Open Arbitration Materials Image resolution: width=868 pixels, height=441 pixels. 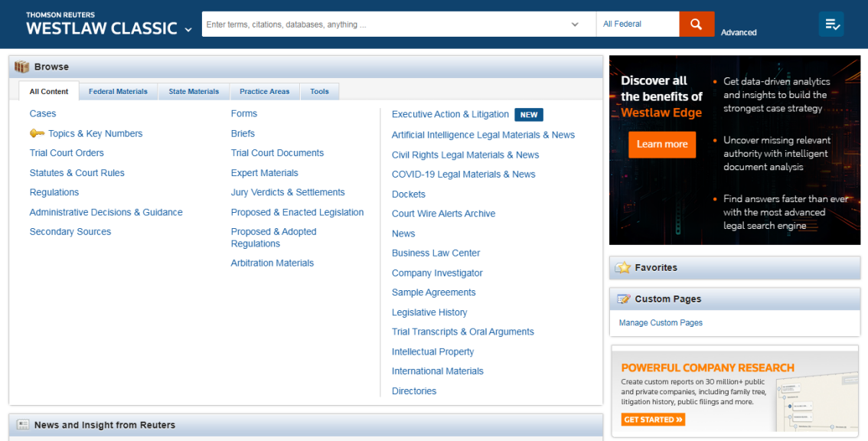coord(272,263)
